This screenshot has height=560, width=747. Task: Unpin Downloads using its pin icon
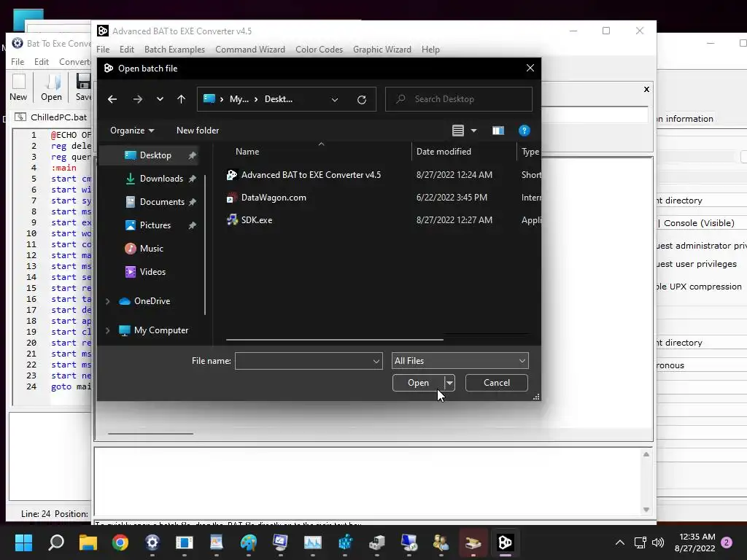(192, 179)
